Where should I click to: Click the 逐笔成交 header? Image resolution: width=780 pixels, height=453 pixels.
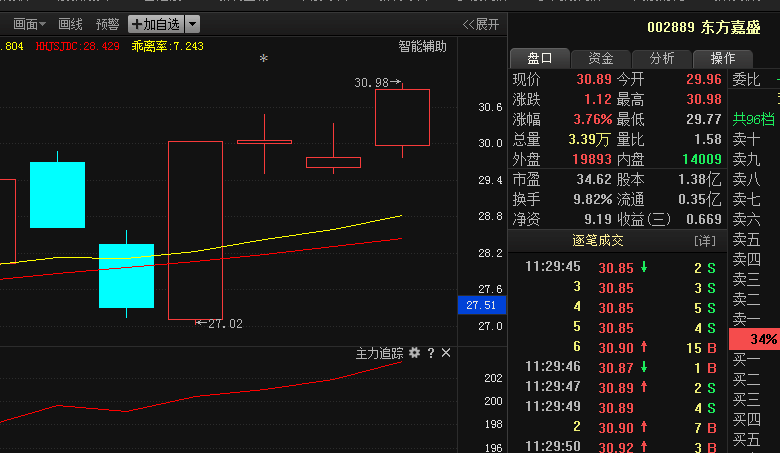pos(597,241)
